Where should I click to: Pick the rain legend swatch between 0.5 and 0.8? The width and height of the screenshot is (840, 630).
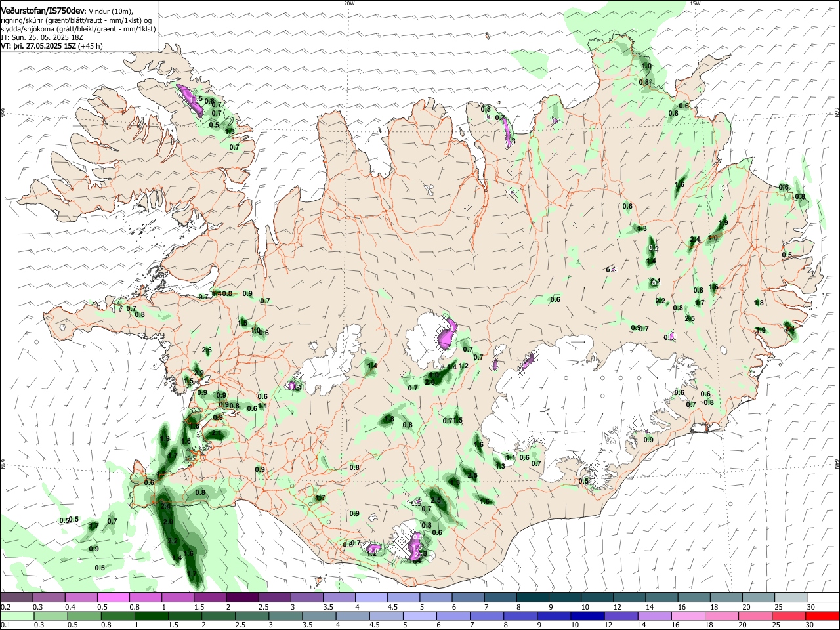[x=83, y=616]
